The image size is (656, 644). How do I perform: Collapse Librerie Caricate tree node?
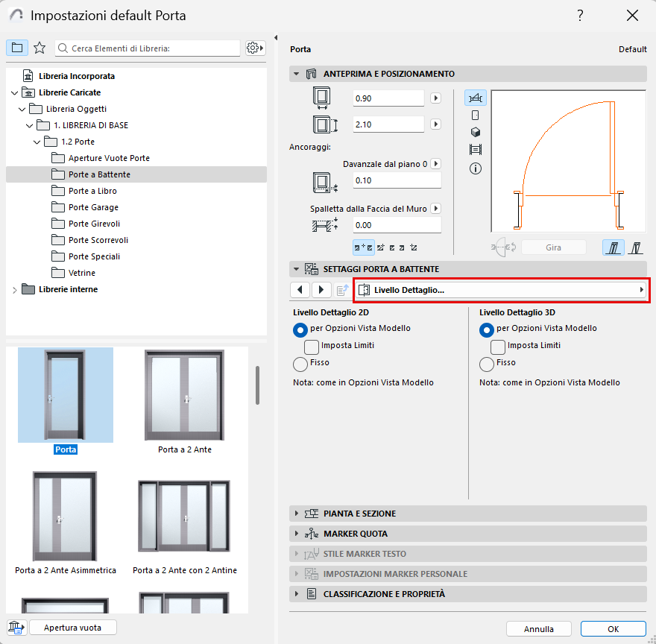point(15,92)
